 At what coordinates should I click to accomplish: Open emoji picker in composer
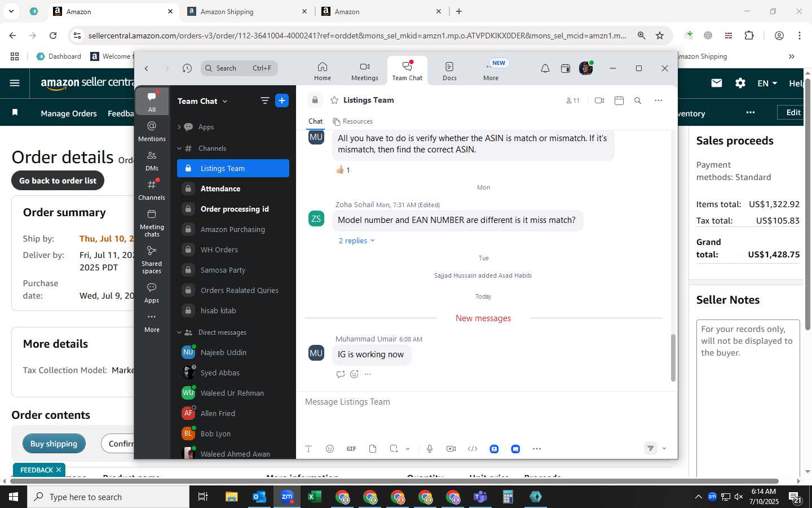pyautogui.click(x=330, y=449)
